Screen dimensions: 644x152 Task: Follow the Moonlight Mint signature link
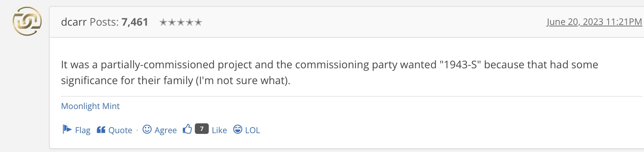pos(90,106)
